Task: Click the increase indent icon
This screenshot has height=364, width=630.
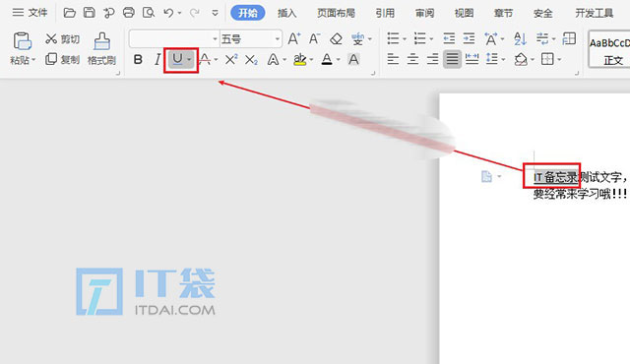Action: [x=469, y=39]
